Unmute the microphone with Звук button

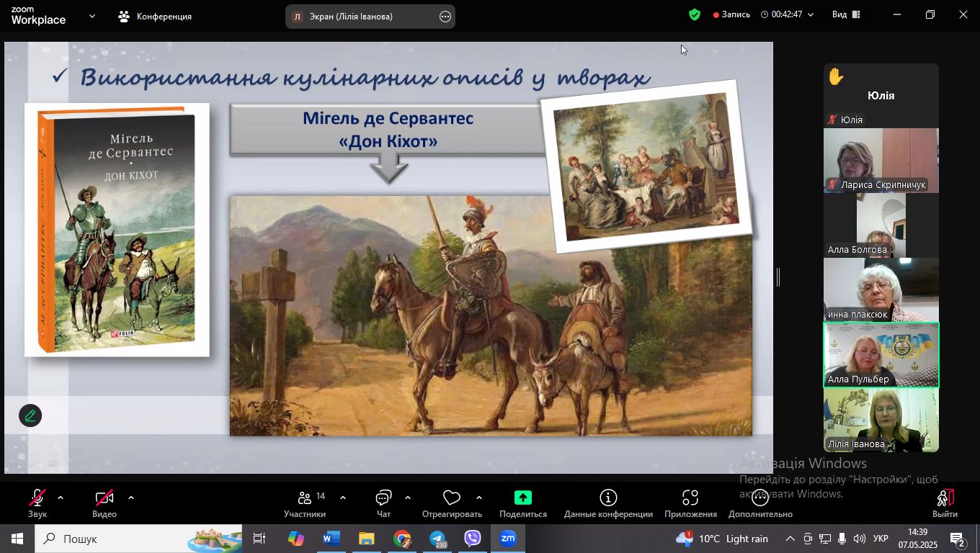pos(37,503)
